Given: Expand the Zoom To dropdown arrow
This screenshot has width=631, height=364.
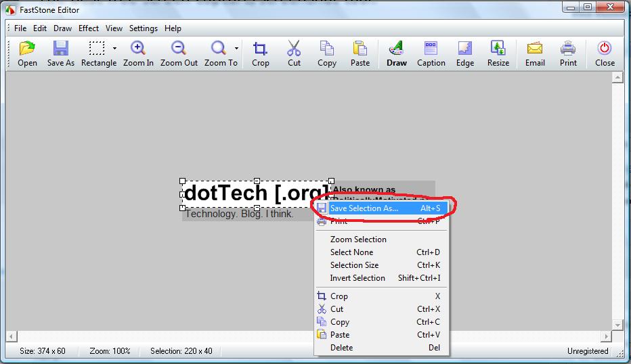Looking at the screenshot, I should (236, 49).
